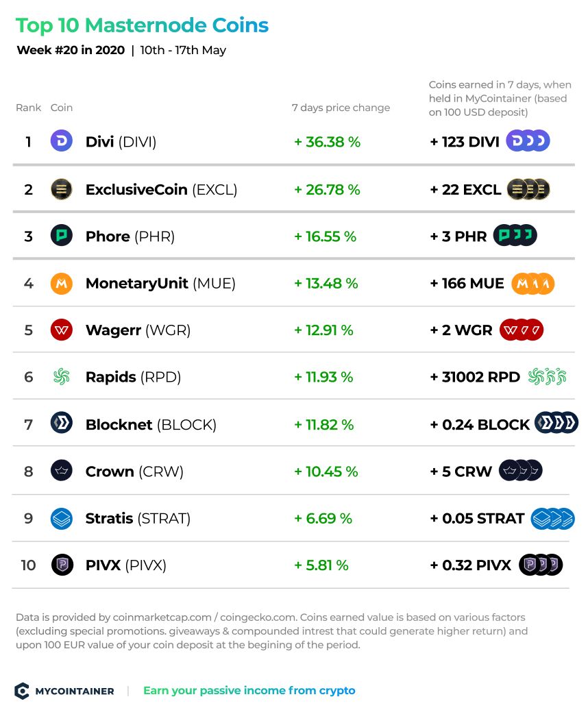Select the red Wagerr coin icon
588x723 pixels.
(x=62, y=330)
